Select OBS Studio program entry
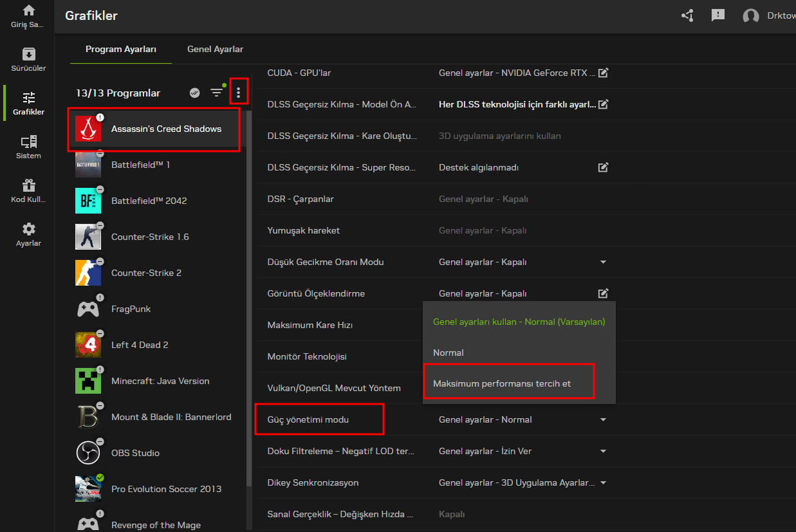796x532 pixels. pos(158,453)
